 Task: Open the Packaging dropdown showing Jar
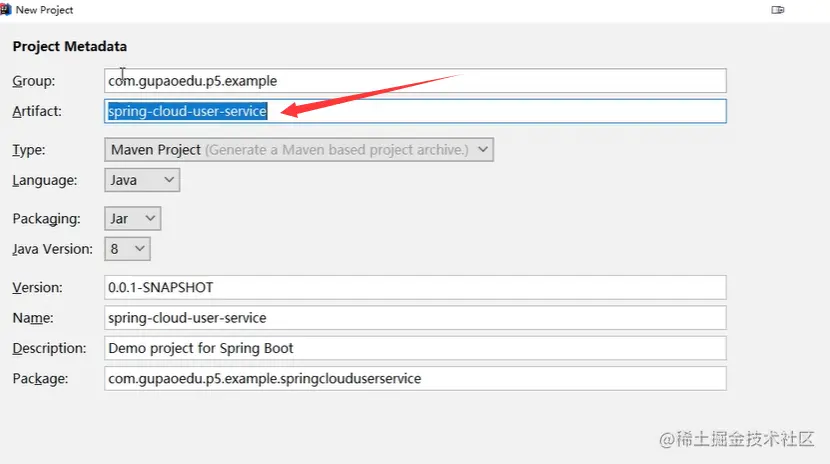[x=132, y=219]
